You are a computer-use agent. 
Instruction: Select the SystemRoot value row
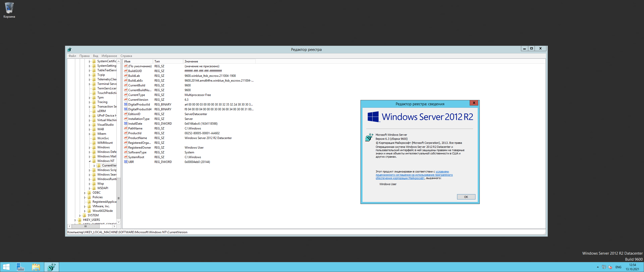point(189,157)
